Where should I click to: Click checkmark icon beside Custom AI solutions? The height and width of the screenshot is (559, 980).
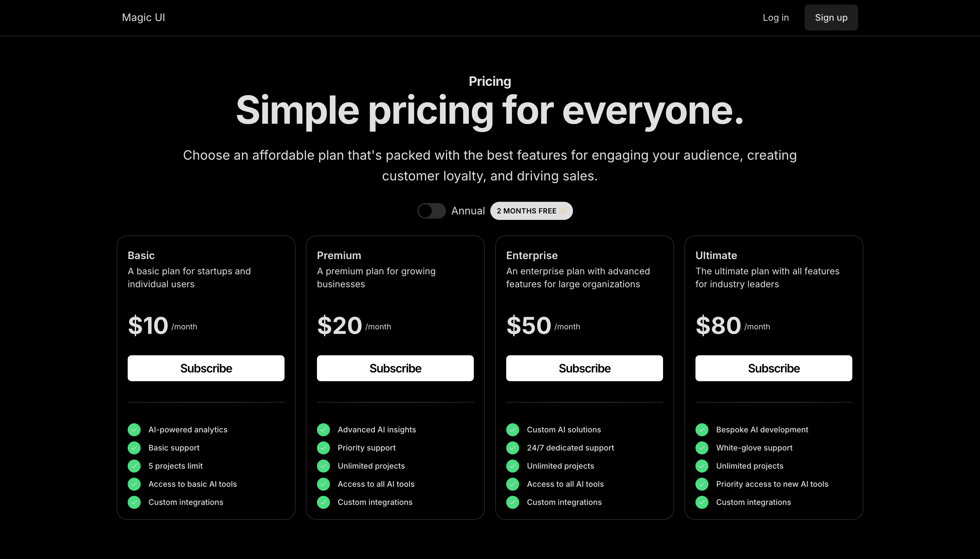(513, 430)
